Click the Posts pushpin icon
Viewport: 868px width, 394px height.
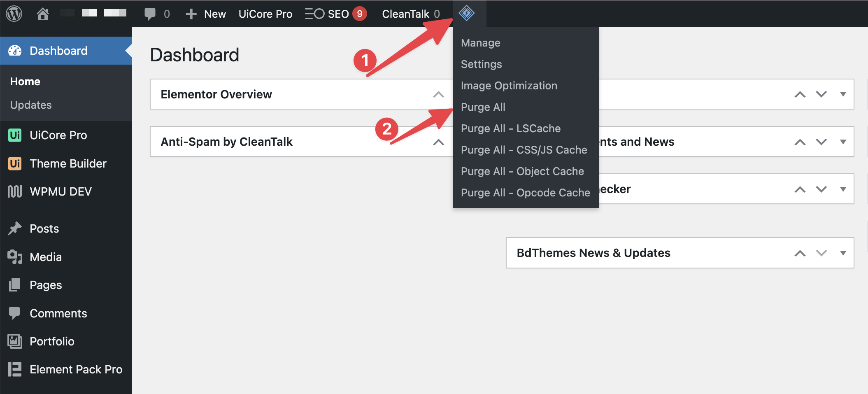point(15,228)
